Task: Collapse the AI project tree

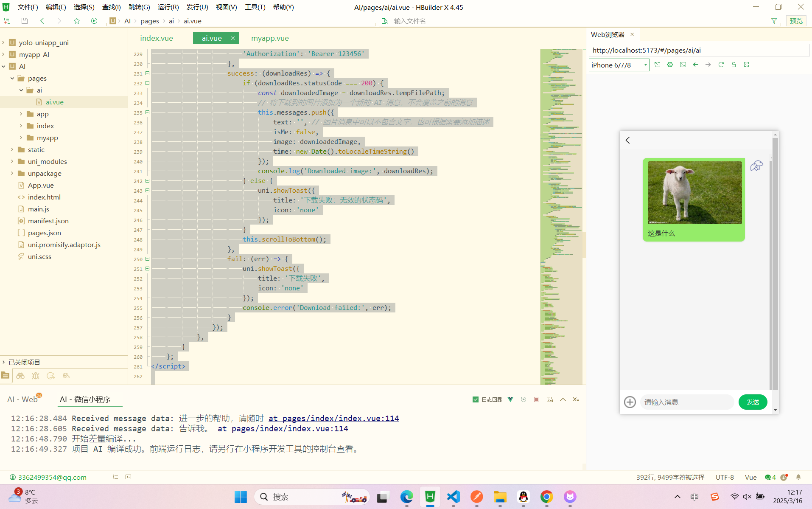Action: [3, 66]
